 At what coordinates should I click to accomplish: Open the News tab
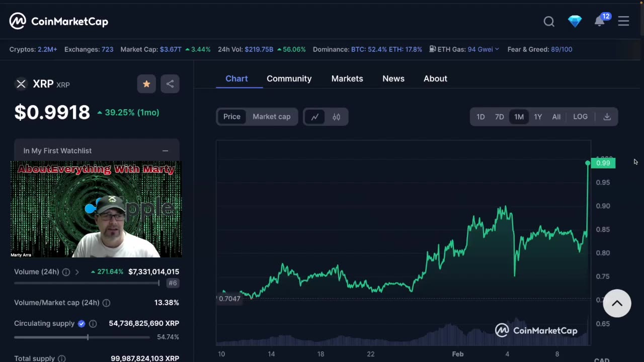tap(393, 79)
